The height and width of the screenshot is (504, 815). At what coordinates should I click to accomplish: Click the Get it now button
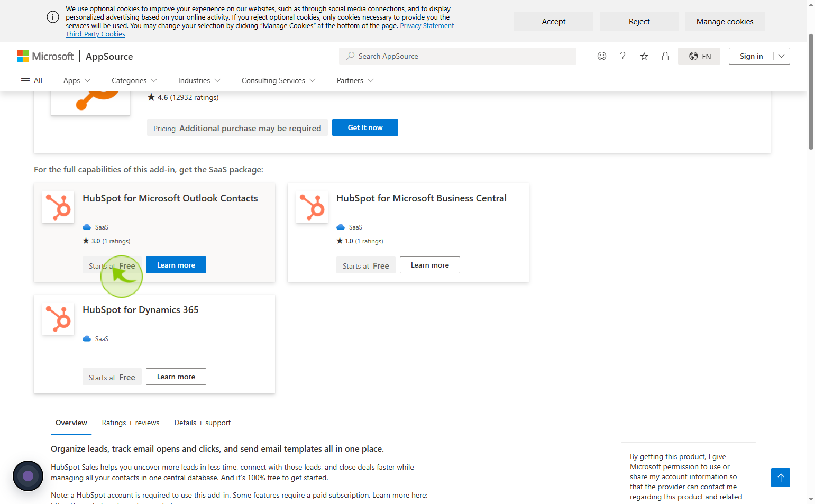(x=365, y=127)
